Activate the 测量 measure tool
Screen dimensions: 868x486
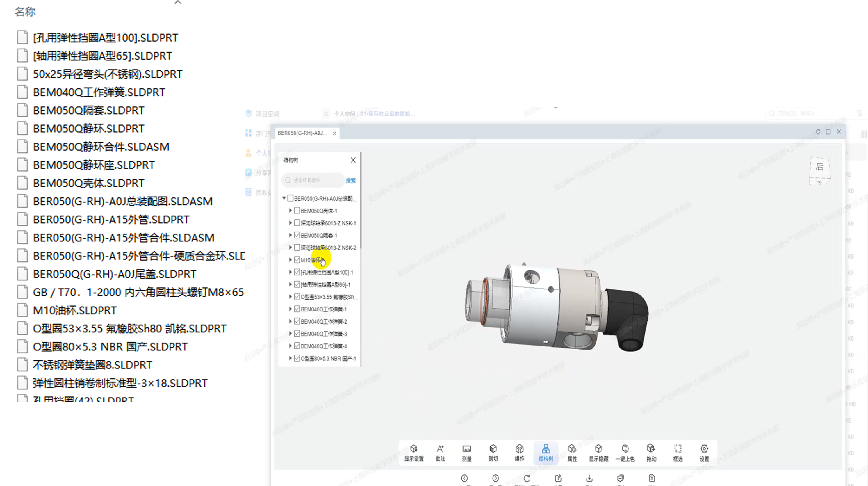466,452
